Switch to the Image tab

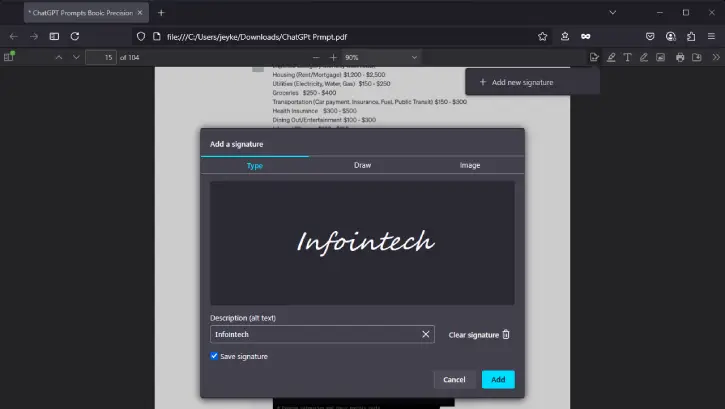click(470, 165)
